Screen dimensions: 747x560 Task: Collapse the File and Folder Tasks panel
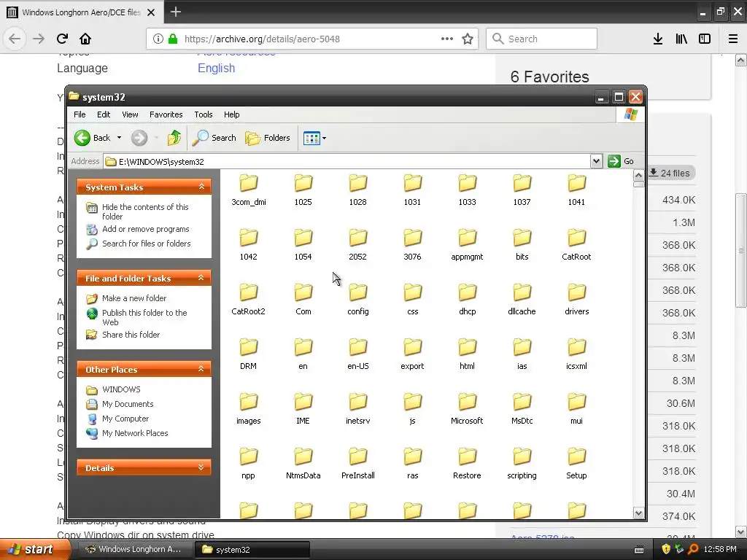point(201,278)
